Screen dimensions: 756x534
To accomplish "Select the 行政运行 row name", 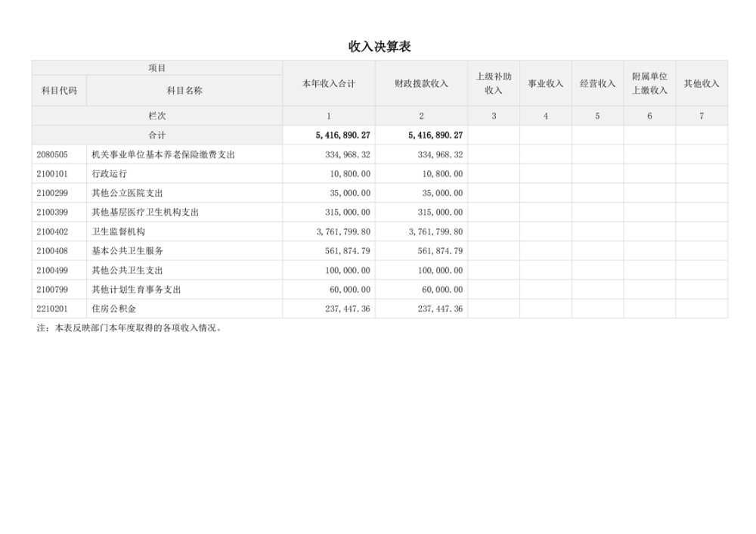I will (x=104, y=174).
